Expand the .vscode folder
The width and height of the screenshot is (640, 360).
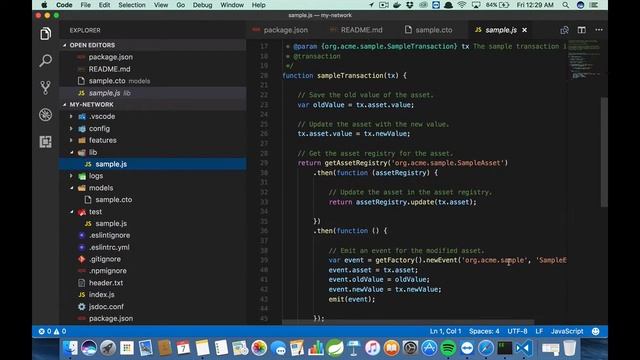(x=71, y=117)
